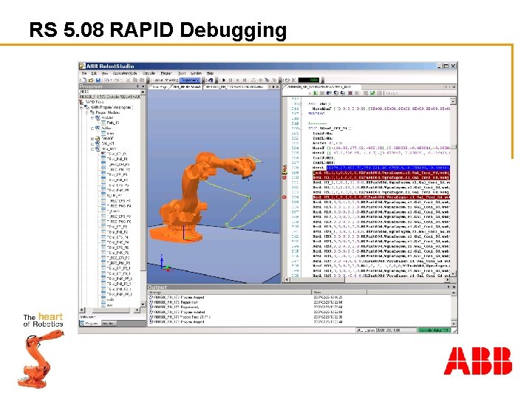
Task: Click the editor horizontal scrollbar right arrow
Action: pyautogui.click(x=447, y=279)
